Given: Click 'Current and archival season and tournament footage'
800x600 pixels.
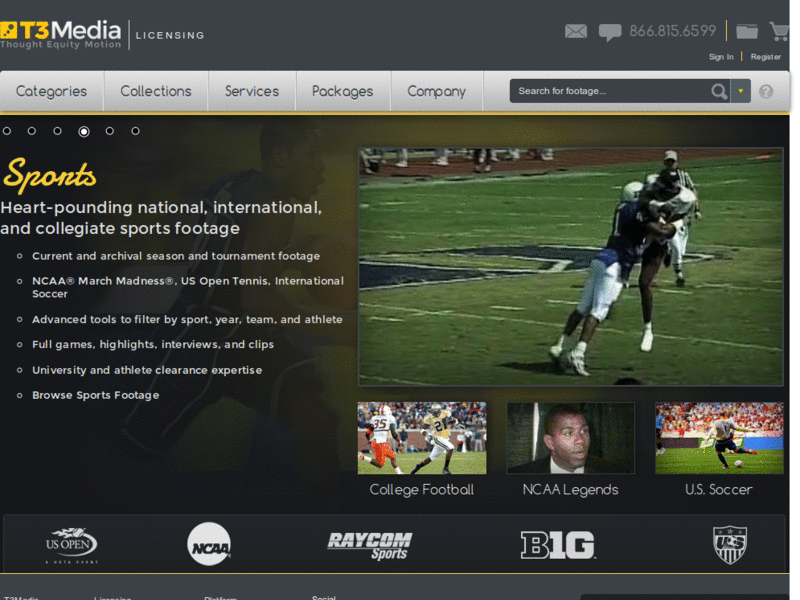Looking at the screenshot, I should pos(176,256).
